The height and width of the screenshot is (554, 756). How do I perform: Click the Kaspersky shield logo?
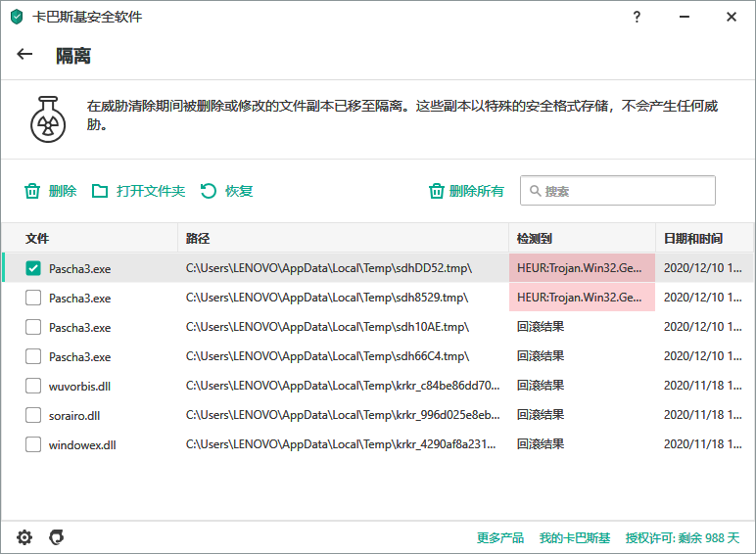coord(17,18)
